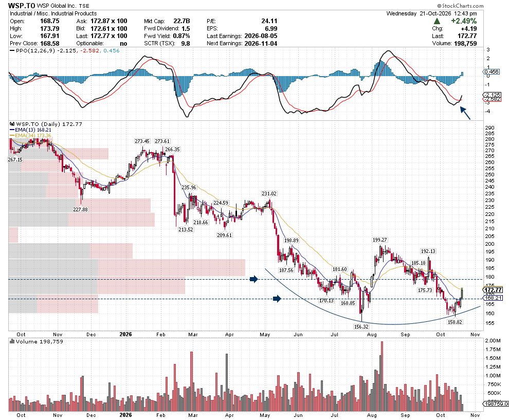Image resolution: width=509 pixels, height=420 pixels.
Task: Click the 227.88 low price label
Action: click(x=80, y=209)
